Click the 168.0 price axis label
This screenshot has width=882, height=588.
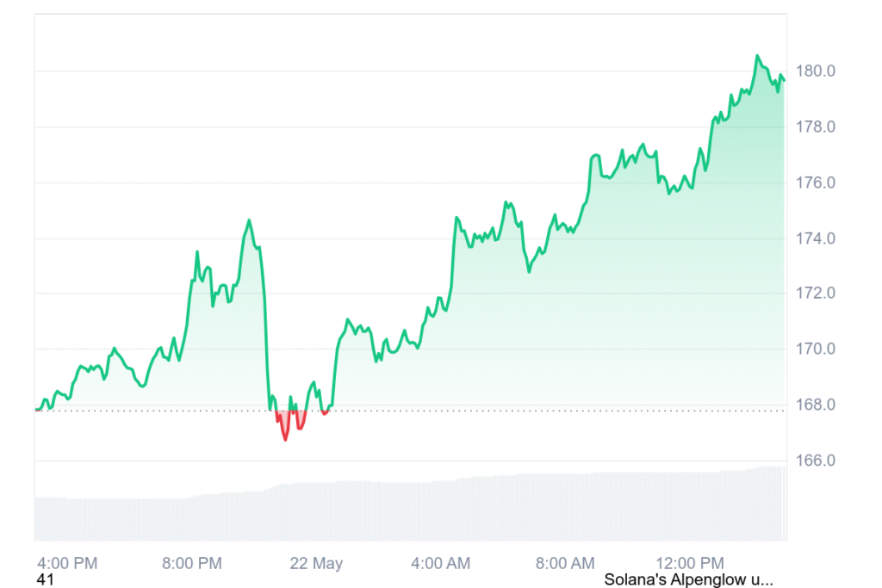click(x=817, y=405)
